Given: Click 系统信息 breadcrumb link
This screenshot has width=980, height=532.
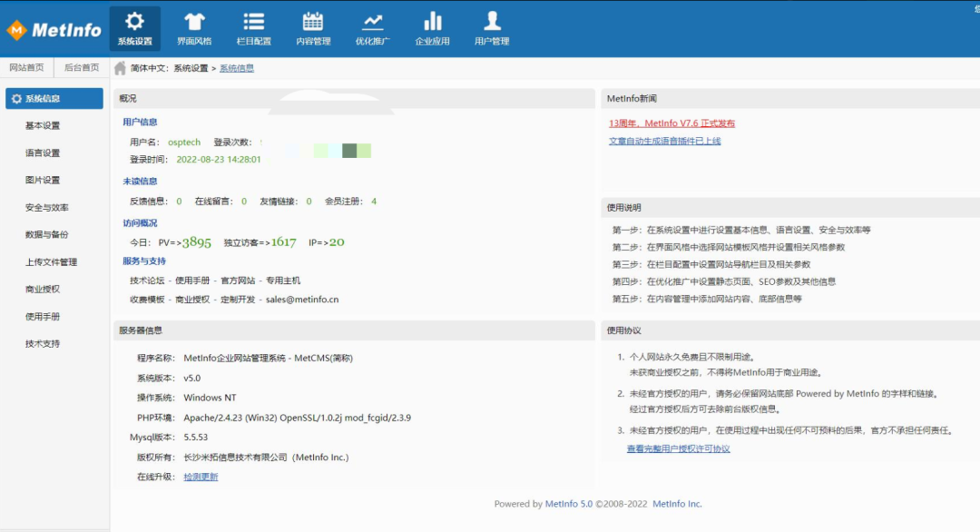Looking at the screenshot, I should click(x=236, y=68).
